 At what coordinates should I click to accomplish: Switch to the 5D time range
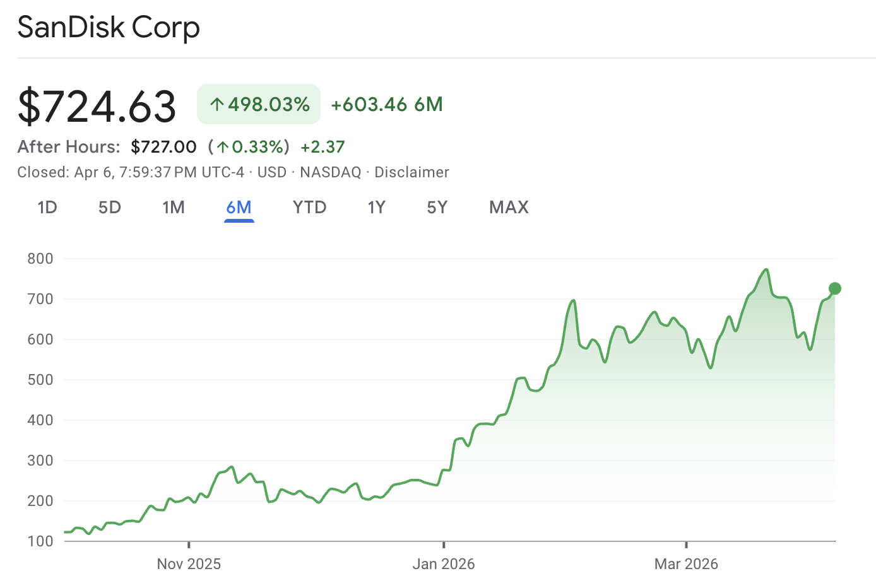point(109,207)
